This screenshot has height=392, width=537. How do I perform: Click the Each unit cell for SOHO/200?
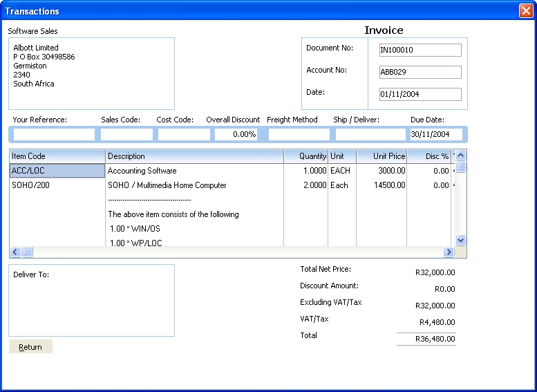(x=342, y=185)
